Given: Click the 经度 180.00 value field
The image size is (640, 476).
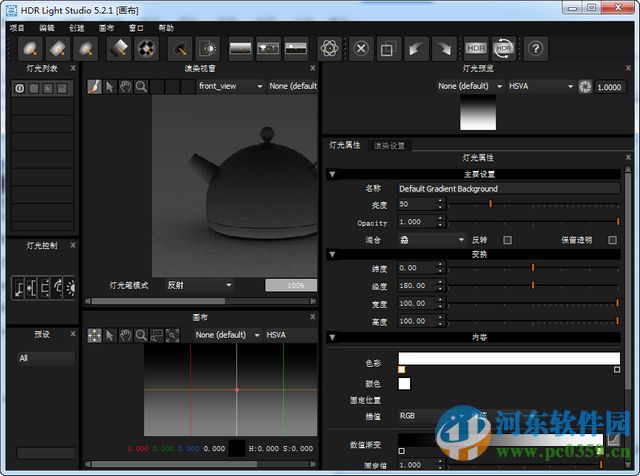Looking at the screenshot, I should click(x=417, y=286).
